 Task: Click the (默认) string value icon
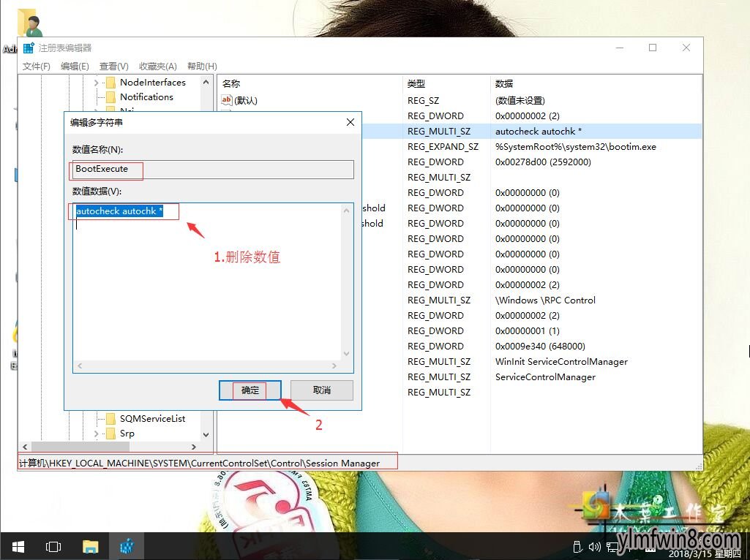227,100
